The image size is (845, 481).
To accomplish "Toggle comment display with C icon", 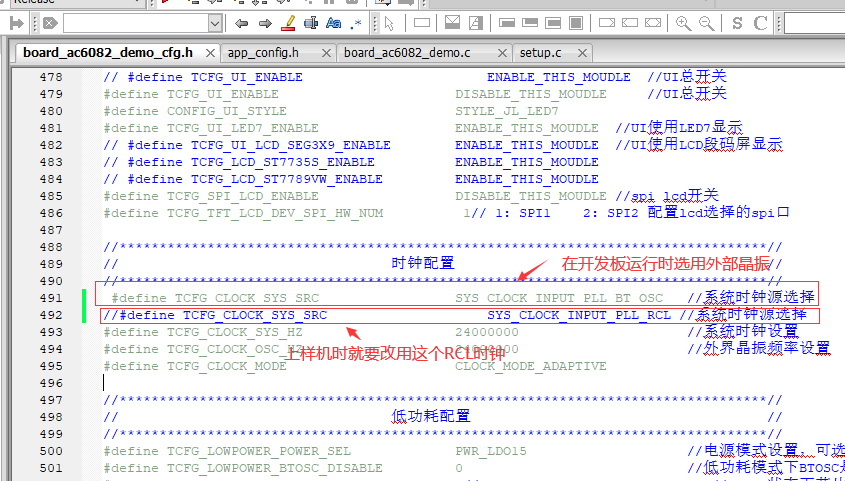I will tap(760, 23).
